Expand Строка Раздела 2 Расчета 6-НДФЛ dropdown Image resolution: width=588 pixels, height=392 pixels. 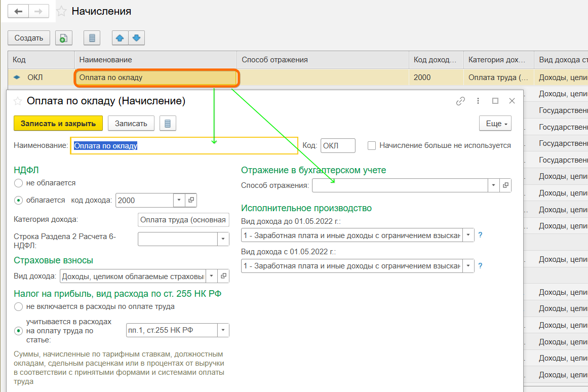[223, 239]
